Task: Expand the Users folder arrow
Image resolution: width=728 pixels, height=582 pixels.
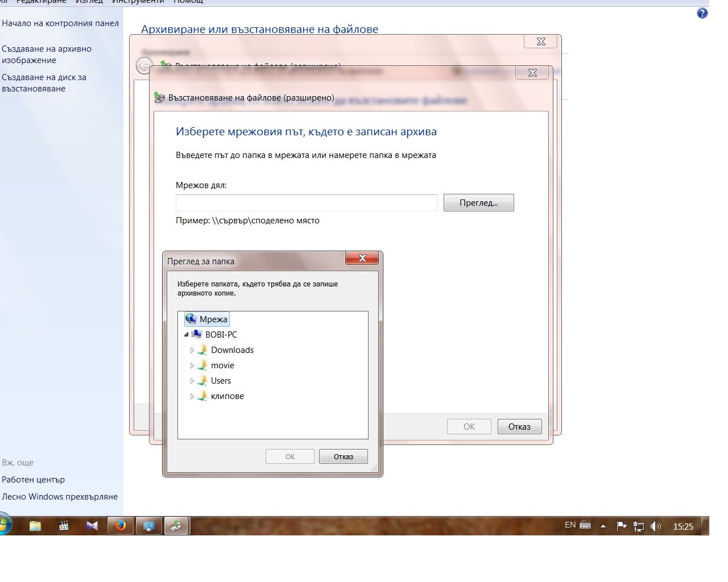Action: pos(192,381)
